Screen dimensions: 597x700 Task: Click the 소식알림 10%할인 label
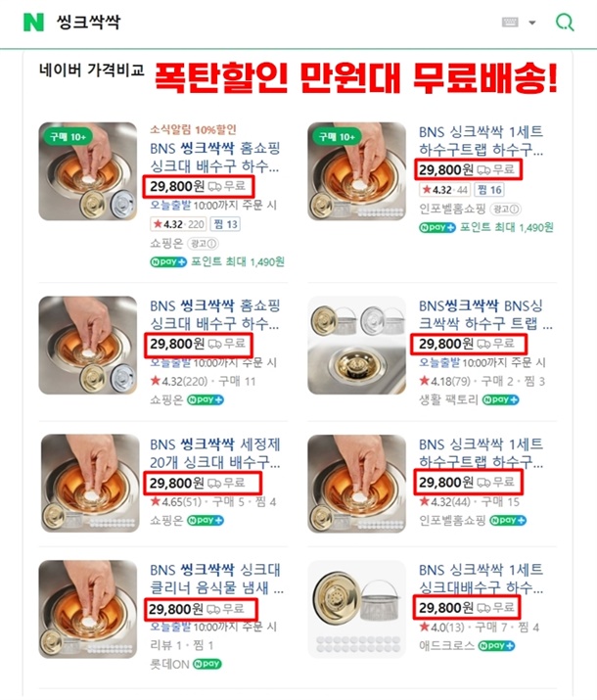(x=193, y=130)
